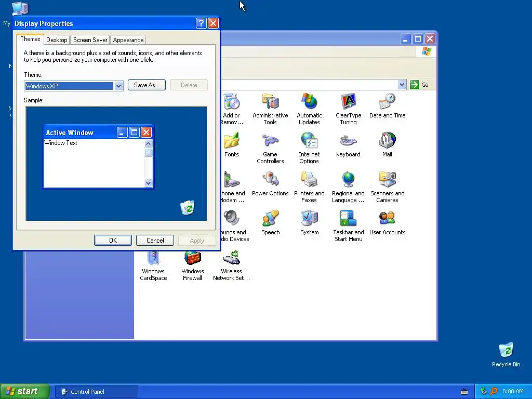Screen dimensions: 532x399
Task: Click OK in Display Properties
Action: 113,240
